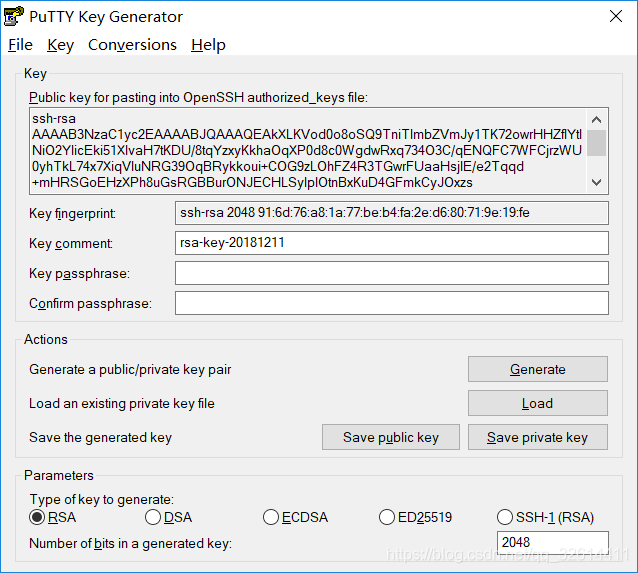Viewport: 638px width, 573px height.
Task: Click the public key scrollbar up arrow
Action: click(x=596, y=120)
